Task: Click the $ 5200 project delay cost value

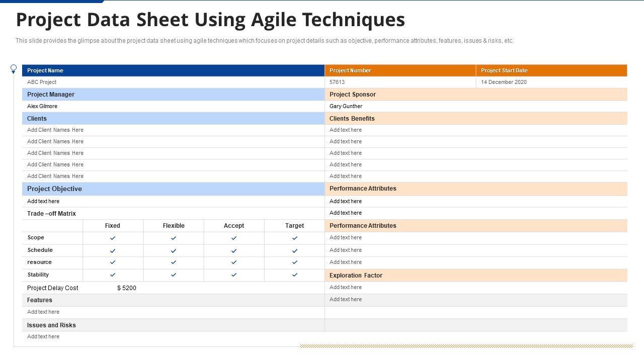Action: 127,288
